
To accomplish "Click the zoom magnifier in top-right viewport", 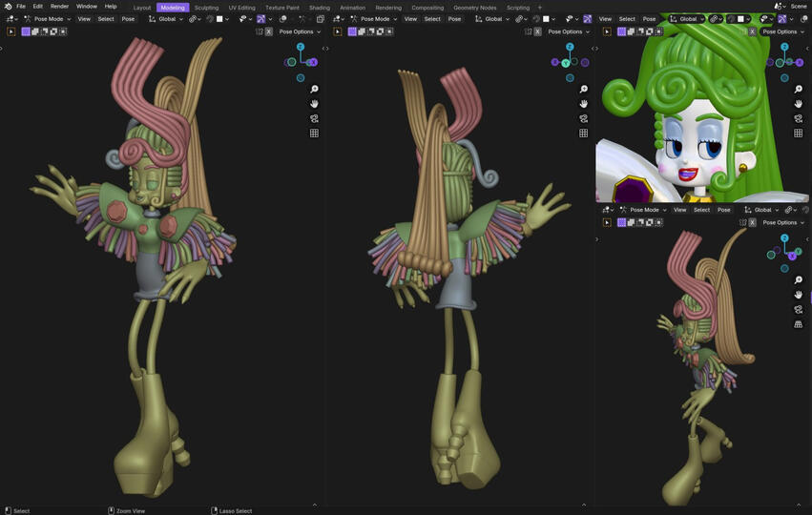I will pyautogui.click(x=798, y=90).
